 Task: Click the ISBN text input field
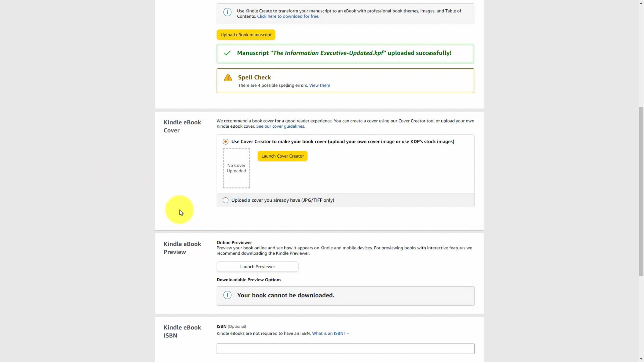[x=345, y=349]
